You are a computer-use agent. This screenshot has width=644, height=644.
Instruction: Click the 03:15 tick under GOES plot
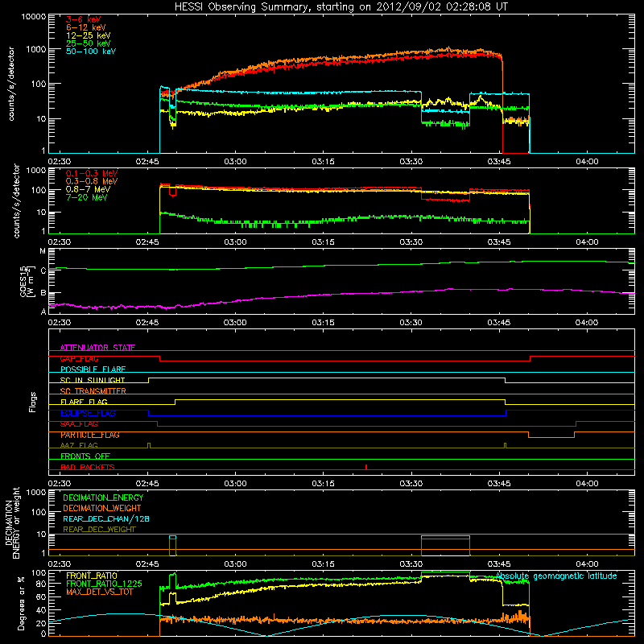(x=324, y=323)
